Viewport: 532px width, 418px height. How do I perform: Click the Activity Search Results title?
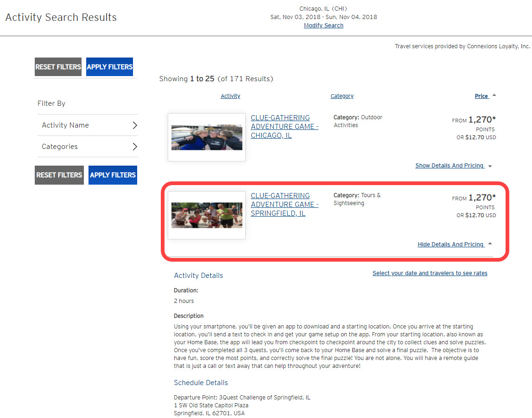coord(61,17)
